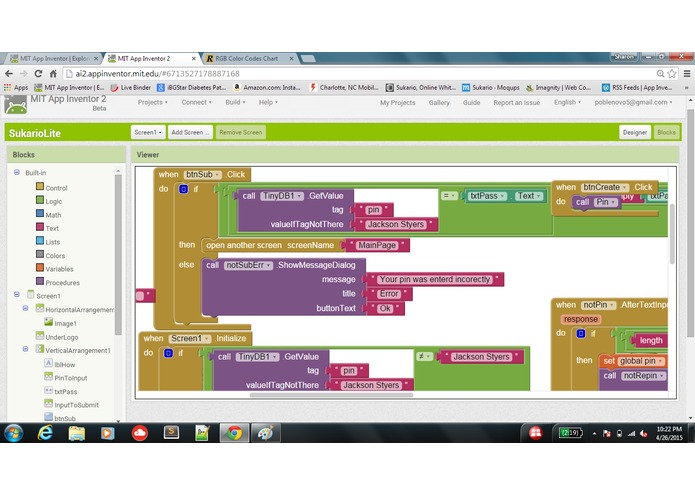The height and width of the screenshot is (494, 695).
Task: Toggle mutator on Screen1 Initialize if block
Action: (x=168, y=353)
